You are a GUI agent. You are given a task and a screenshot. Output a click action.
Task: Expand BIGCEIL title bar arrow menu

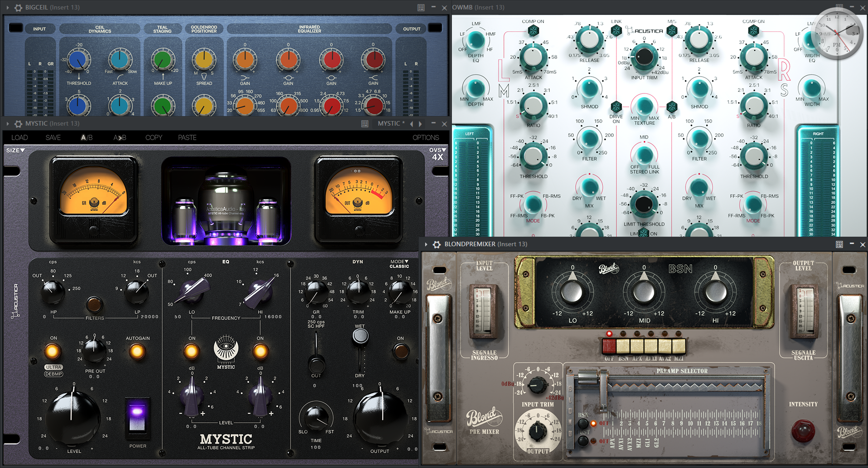pos(8,8)
